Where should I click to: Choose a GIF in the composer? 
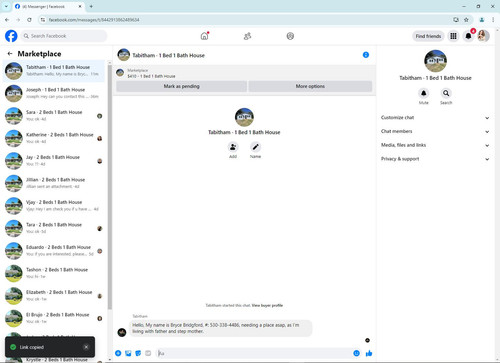coord(148,353)
